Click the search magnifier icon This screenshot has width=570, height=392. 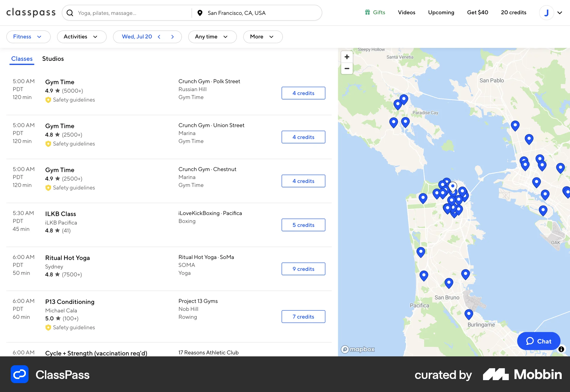70,13
